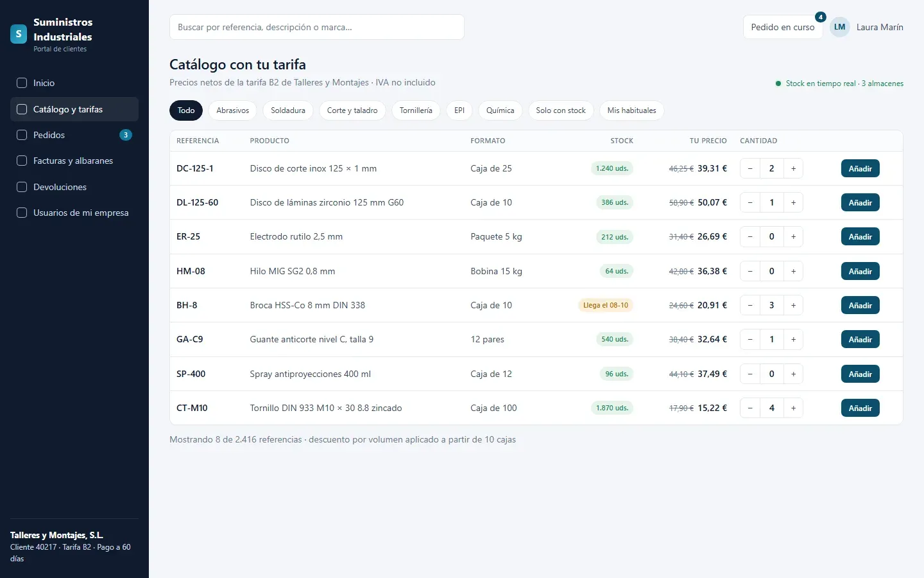Click Añadir for ER-25 electrode
Image resolution: width=924 pixels, height=578 pixels.
coord(860,237)
